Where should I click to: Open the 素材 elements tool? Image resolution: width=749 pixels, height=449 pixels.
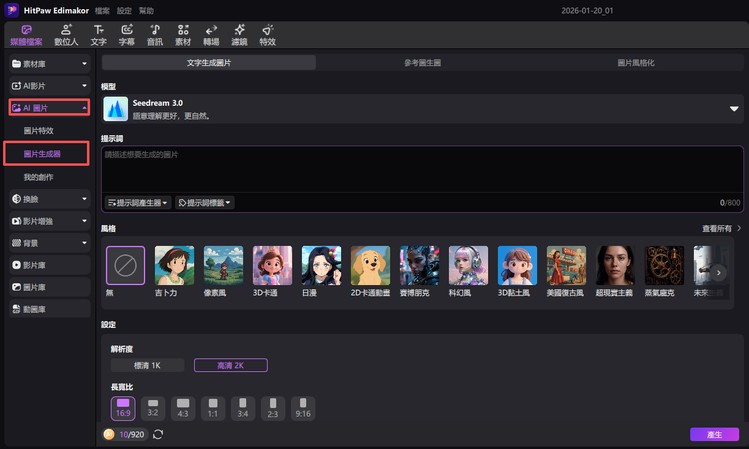click(183, 35)
